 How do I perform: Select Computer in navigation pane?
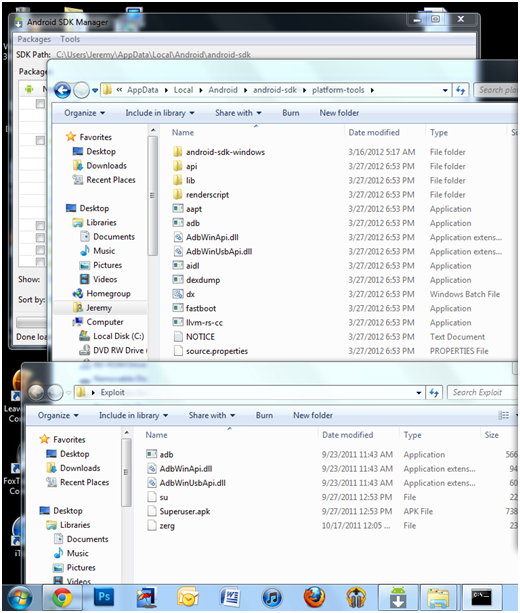(x=104, y=322)
